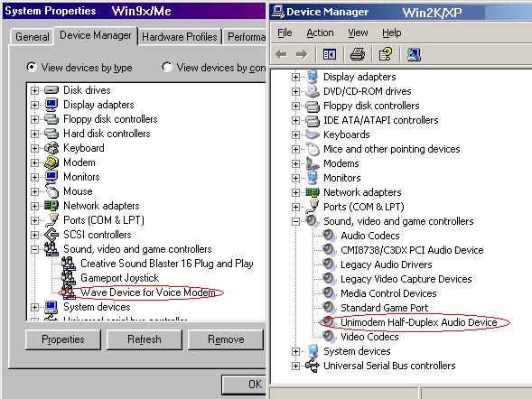Select View devices by type radio button
This screenshot has height=399, width=532.
[x=32, y=67]
